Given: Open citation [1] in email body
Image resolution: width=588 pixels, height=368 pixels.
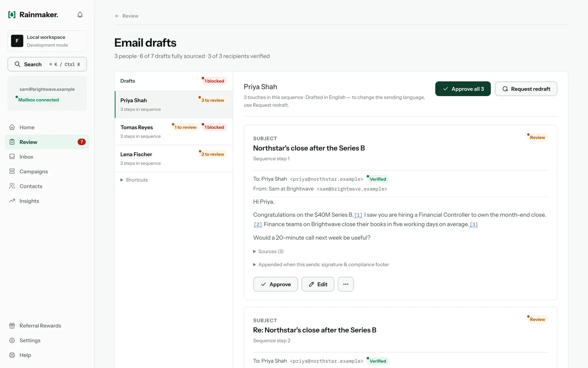Looking at the screenshot, I should [x=358, y=215].
